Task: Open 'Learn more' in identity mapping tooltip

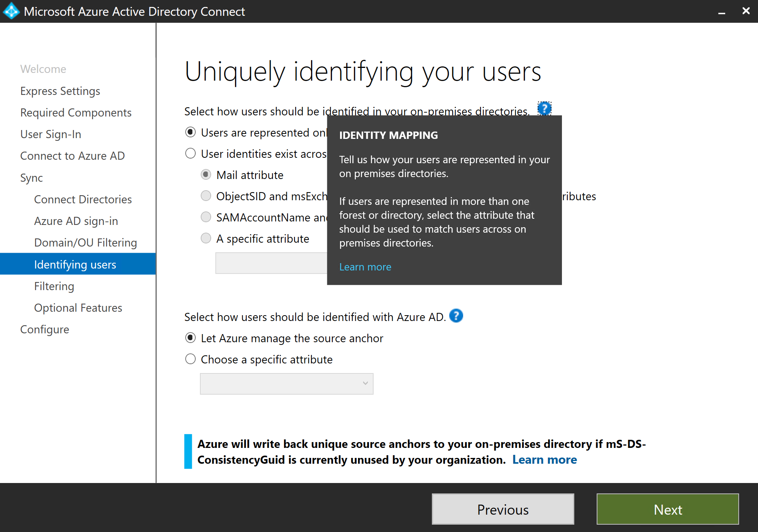Action: [x=365, y=267]
